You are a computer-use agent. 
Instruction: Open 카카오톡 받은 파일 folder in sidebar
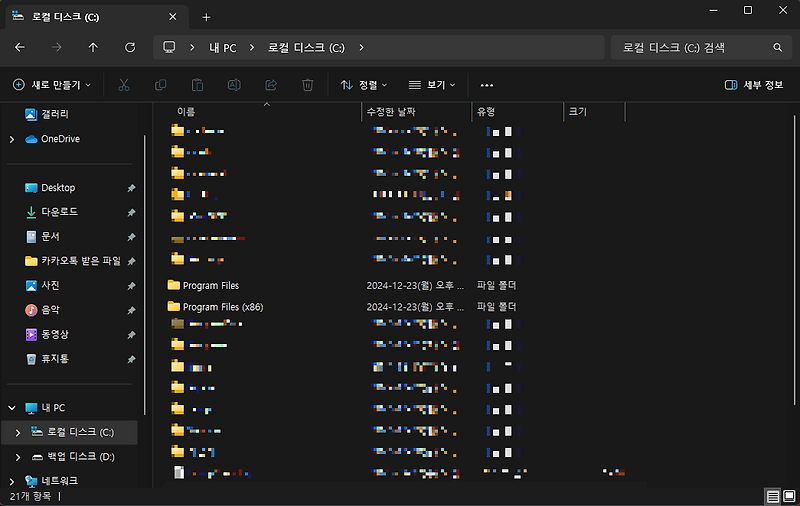(73, 261)
